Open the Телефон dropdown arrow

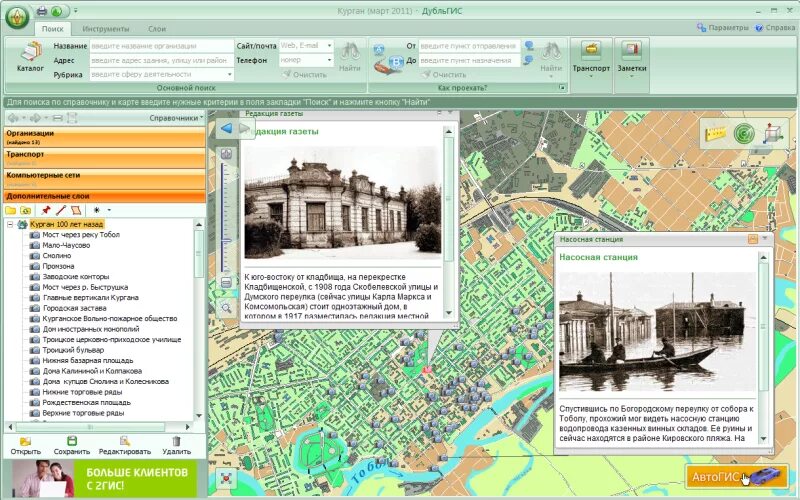[x=330, y=60]
